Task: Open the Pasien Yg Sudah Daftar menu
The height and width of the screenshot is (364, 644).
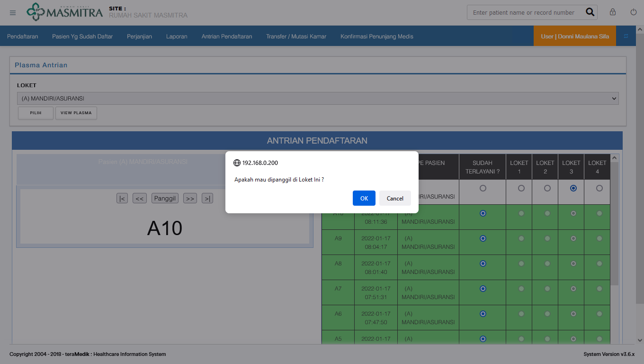Action: tap(82, 36)
